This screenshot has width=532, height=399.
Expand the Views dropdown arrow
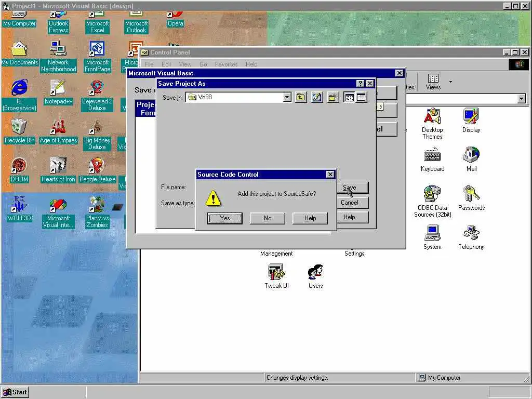(450, 82)
